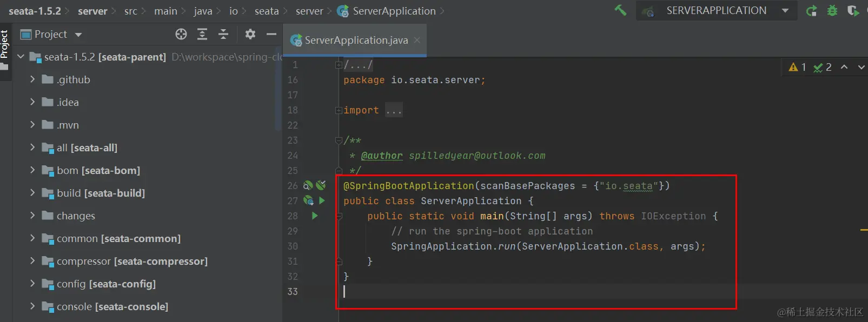Click the class run-config gutter icon line 27
The image size is (868, 322).
308,200
